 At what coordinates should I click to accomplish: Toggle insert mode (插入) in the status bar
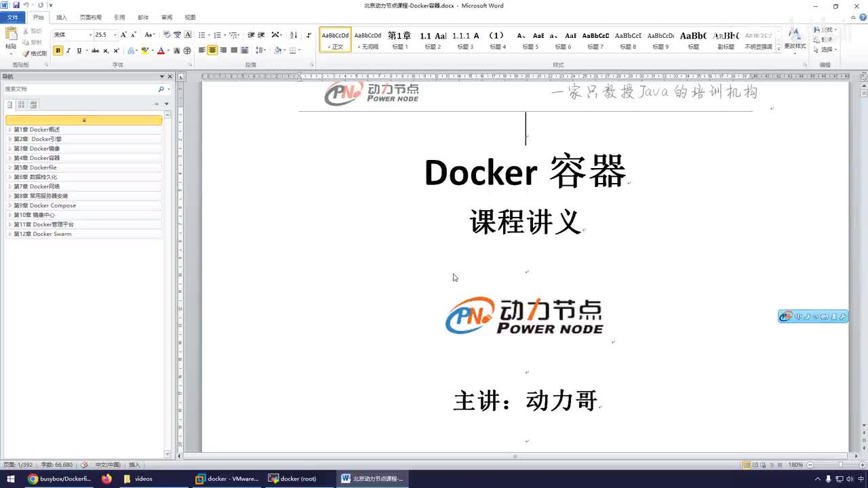[x=134, y=465]
